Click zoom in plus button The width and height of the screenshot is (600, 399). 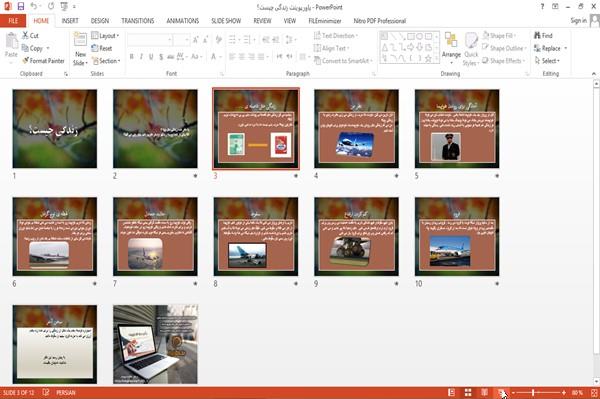pos(564,392)
